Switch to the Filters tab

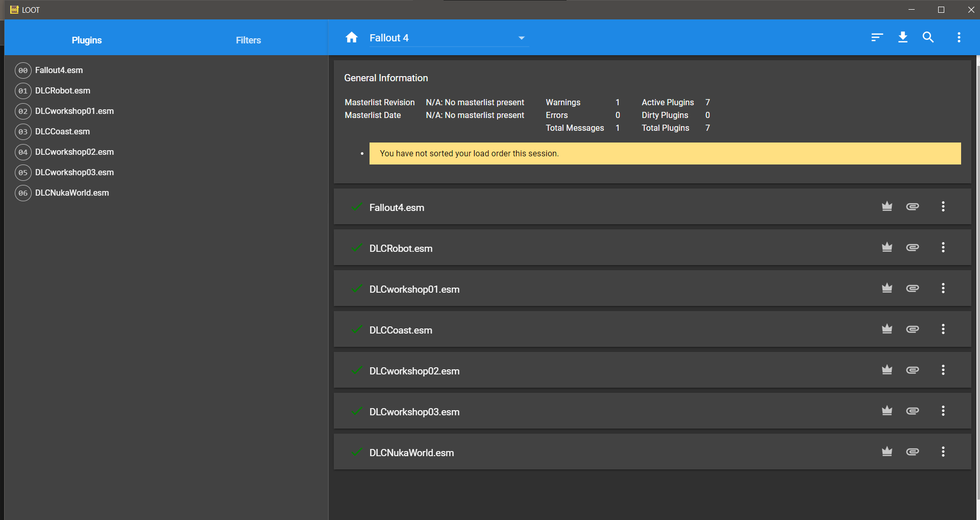[248, 40]
